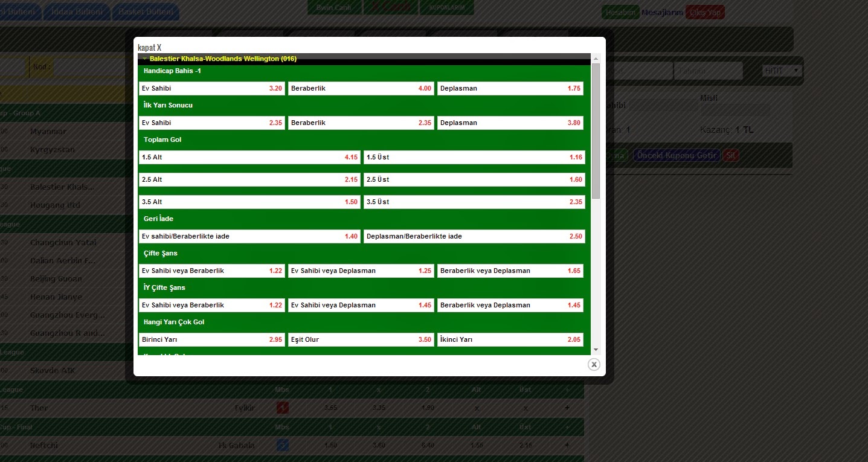The width and height of the screenshot is (868, 462).
Task: Switch to the Basket Bülteni tab
Action: point(145,11)
